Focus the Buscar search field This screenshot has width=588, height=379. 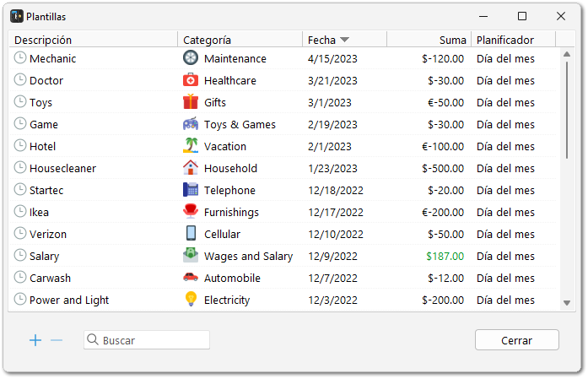click(147, 340)
